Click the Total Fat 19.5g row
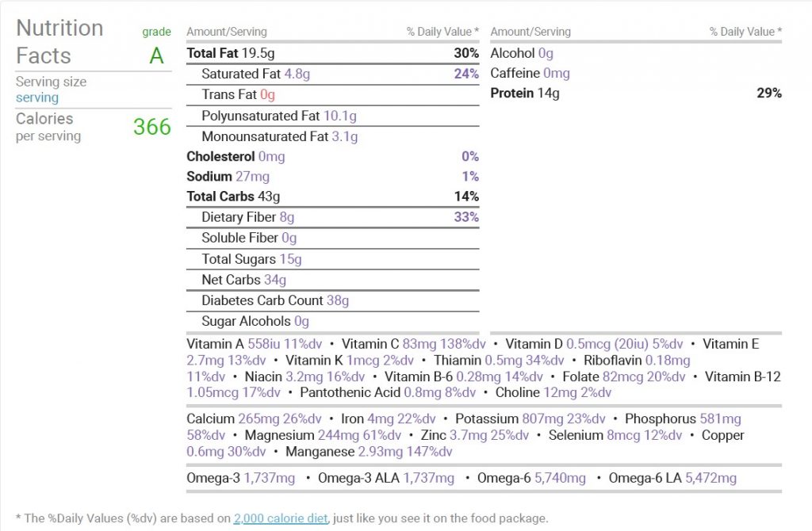 tap(332, 53)
